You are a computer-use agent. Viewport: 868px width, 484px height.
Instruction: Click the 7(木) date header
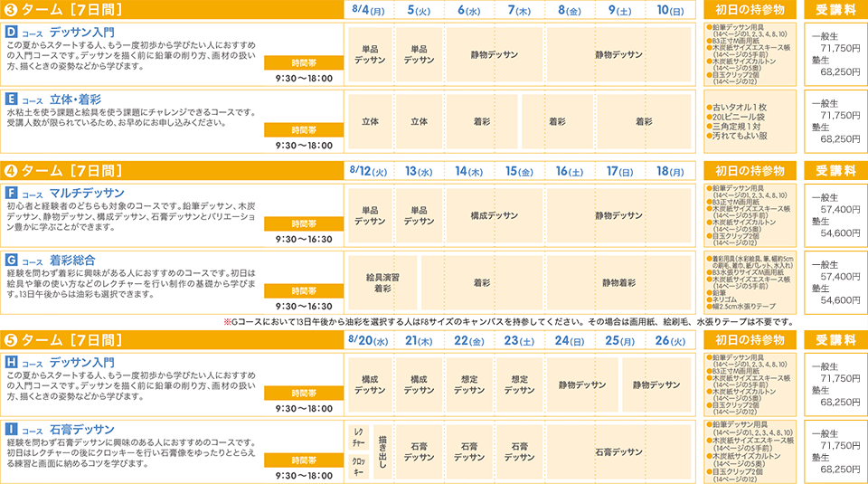519,10
